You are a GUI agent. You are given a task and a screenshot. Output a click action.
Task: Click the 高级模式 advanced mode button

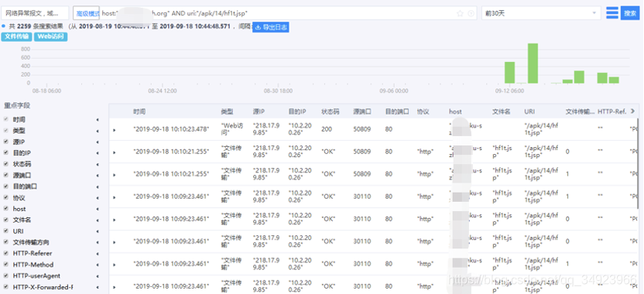[x=86, y=13]
